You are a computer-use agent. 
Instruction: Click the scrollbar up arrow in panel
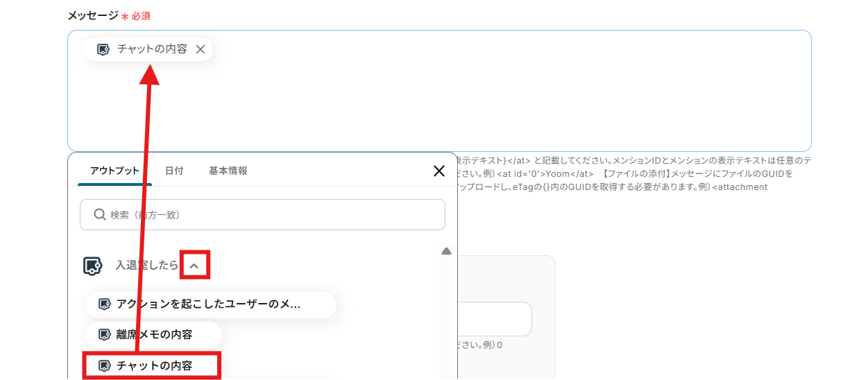[x=446, y=251]
